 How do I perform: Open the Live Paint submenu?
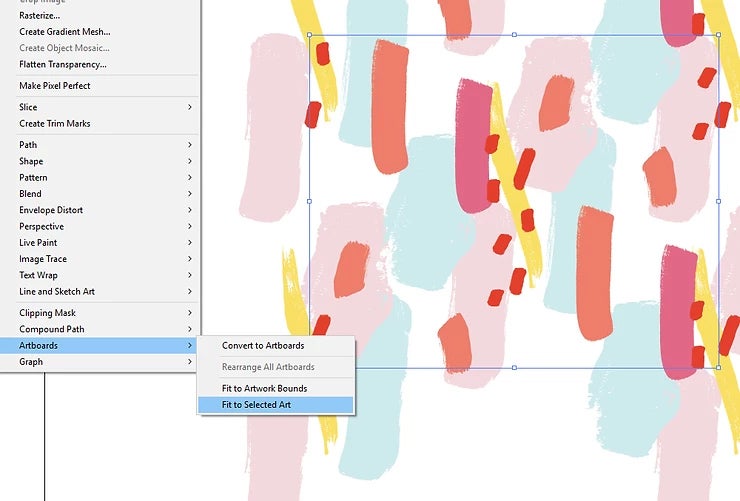pos(100,242)
